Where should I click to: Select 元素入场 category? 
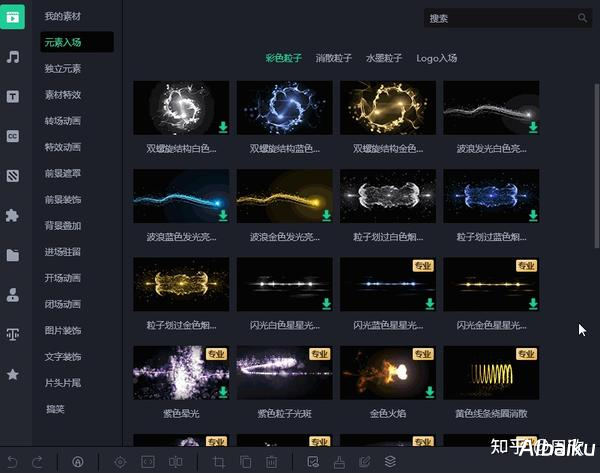point(77,42)
